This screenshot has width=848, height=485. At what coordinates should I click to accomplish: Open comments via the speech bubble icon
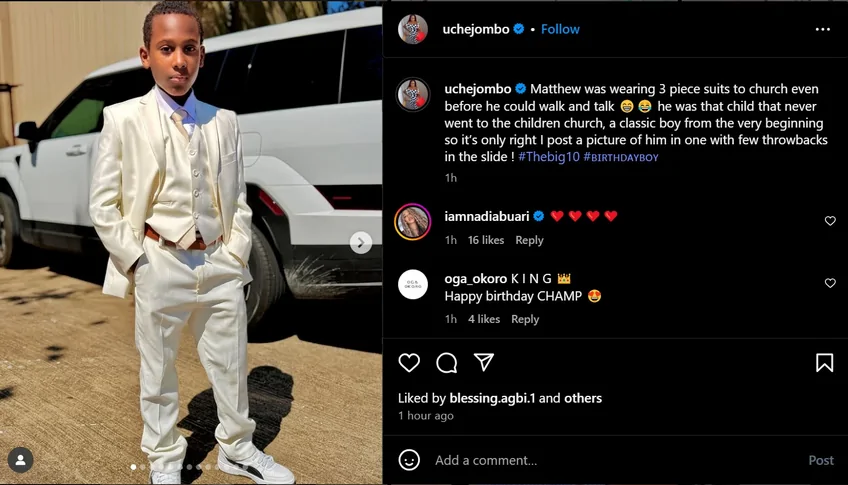tap(447, 363)
